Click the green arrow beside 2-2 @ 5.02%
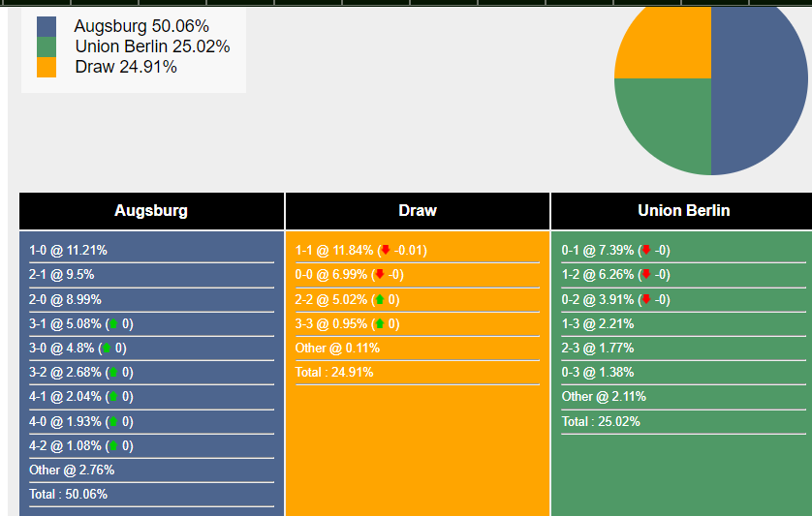The width and height of the screenshot is (812, 516). [x=379, y=300]
